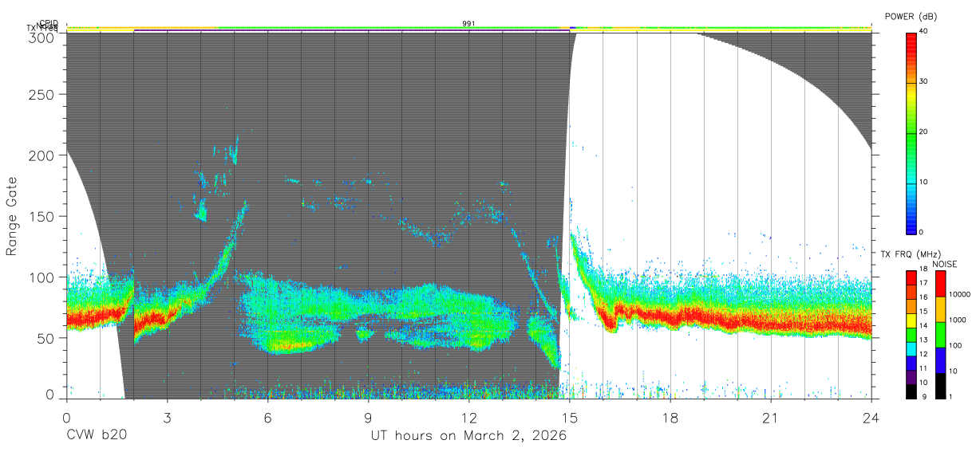The width and height of the screenshot is (980, 452).
Task: Click the red swatch of noise legend
Action: tap(940, 284)
